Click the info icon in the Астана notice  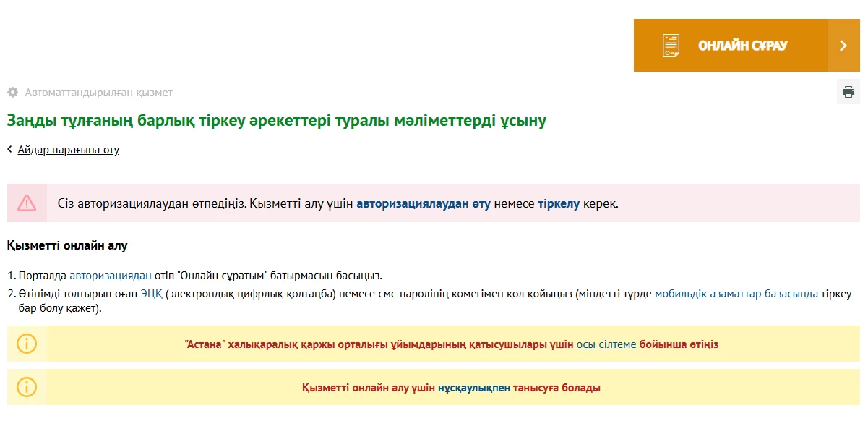pyautogui.click(x=27, y=344)
